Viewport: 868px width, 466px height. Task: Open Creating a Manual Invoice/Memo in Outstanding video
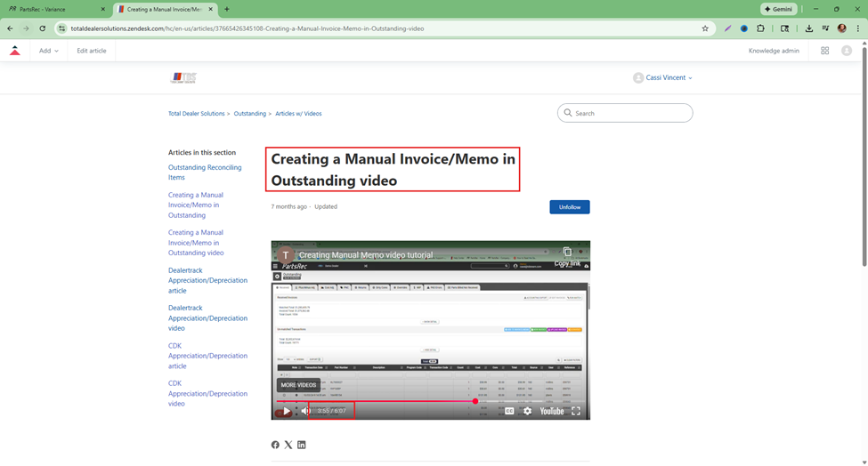196,242
